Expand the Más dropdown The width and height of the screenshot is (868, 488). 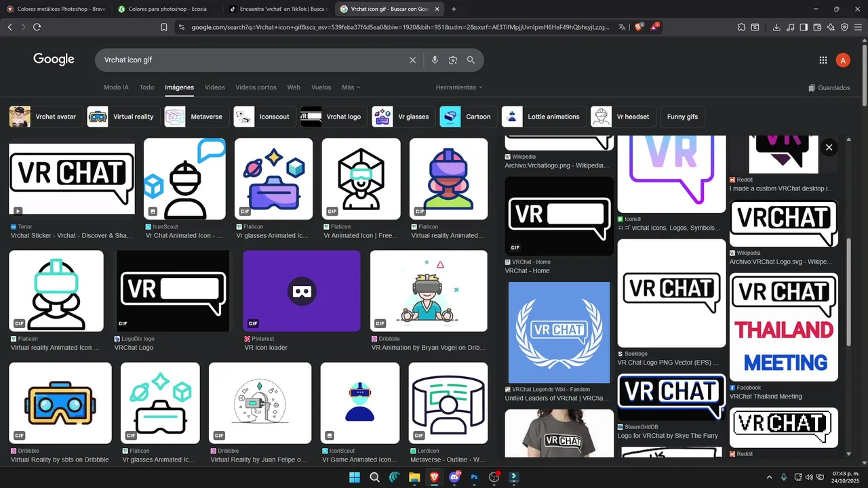tap(351, 87)
